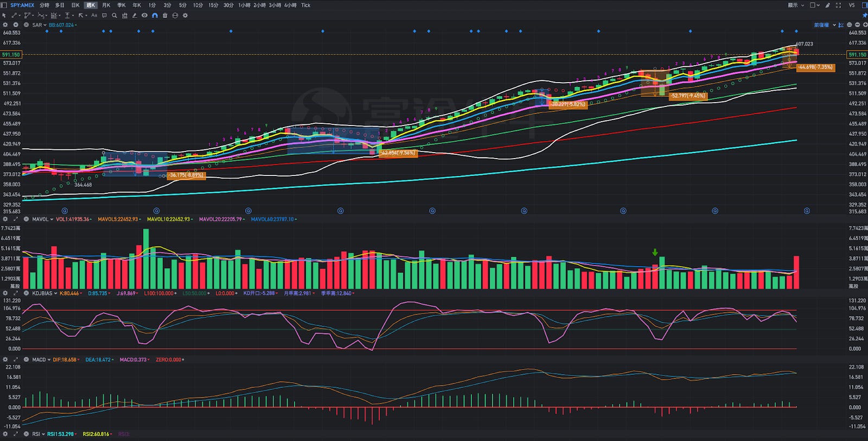Zoom in chart with plus button
The height and width of the screenshot is (441, 868).
(865, 25)
